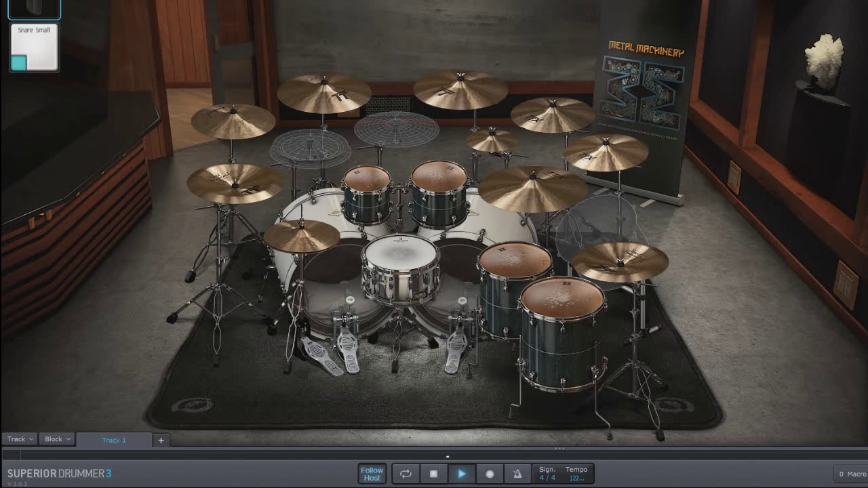The width and height of the screenshot is (868, 488).
Task: Toggle the Loop playback icon
Action: [x=406, y=474]
